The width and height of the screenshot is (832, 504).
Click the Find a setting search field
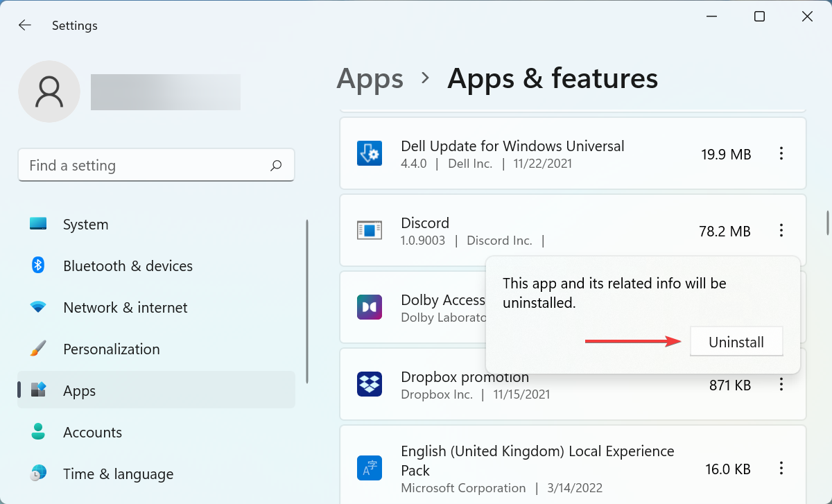click(139, 165)
